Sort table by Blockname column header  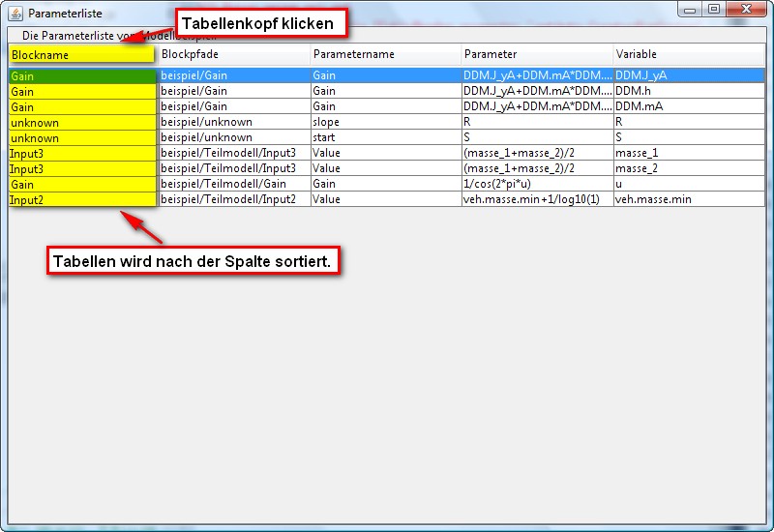tap(81, 55)
